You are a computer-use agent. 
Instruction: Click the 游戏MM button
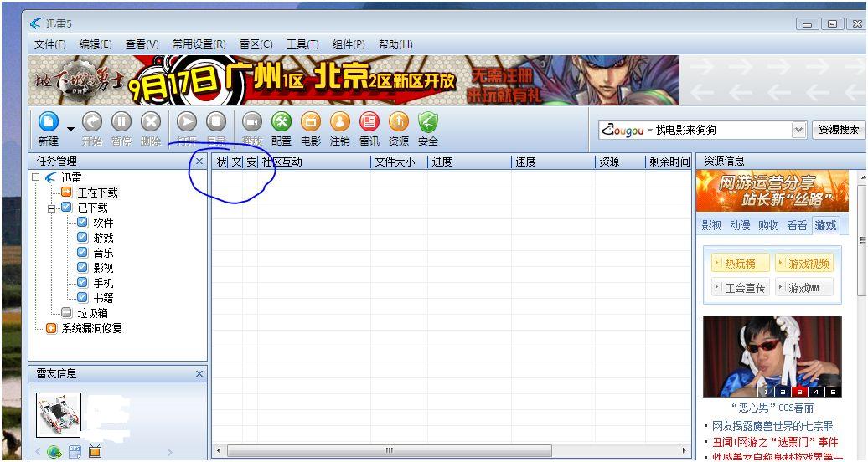803,288
